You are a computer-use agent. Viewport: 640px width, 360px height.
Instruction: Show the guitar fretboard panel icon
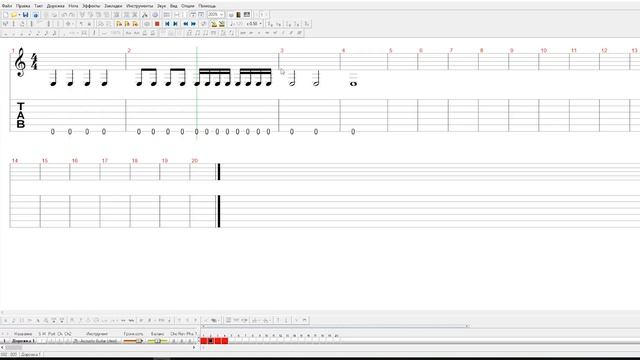(x=238, y=15)
